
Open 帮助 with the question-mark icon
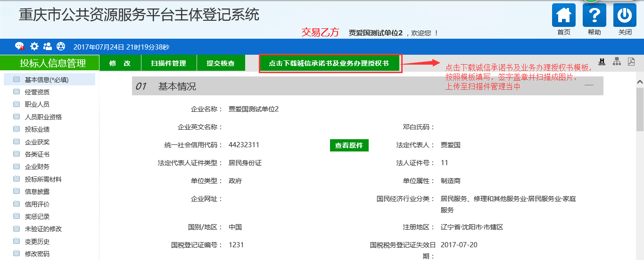tap(594, 15)
